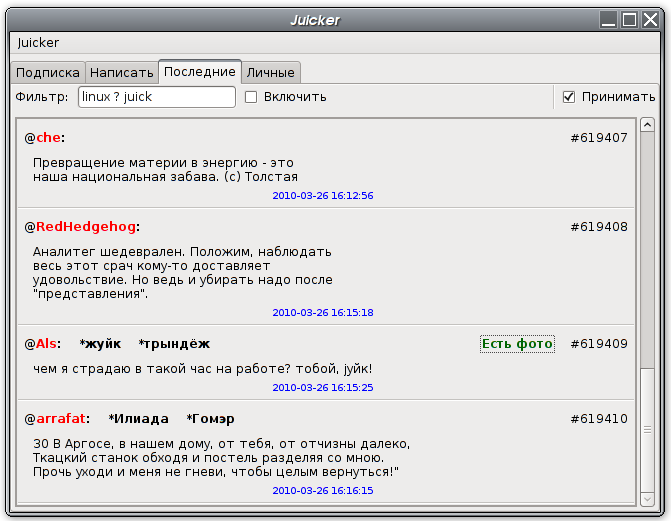Maximize the Juicker window
The height and width of the screenshot is (521, 671).
[629, 19]
